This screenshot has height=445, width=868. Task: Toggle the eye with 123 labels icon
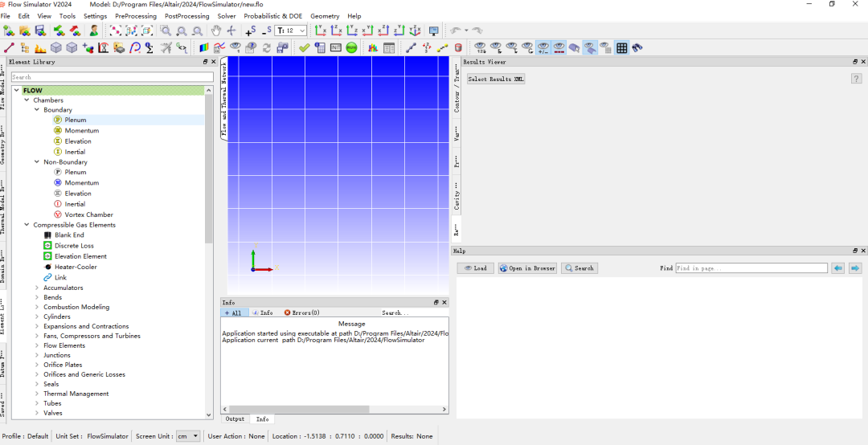tap(480, 48)
